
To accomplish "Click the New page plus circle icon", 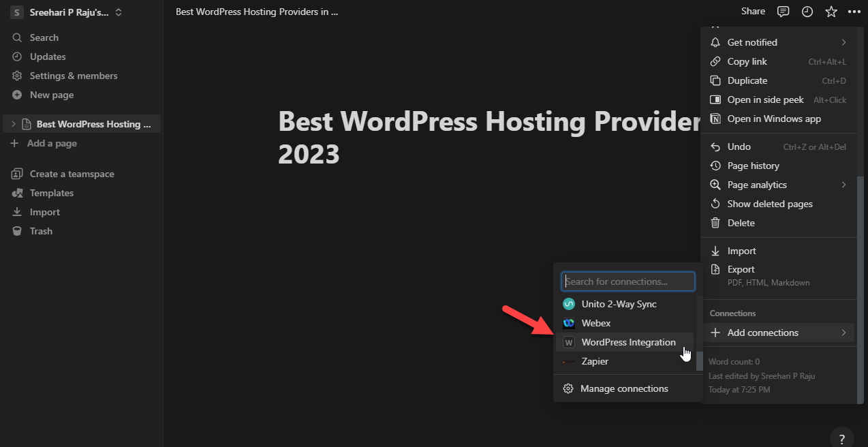I will click(17, 95).
